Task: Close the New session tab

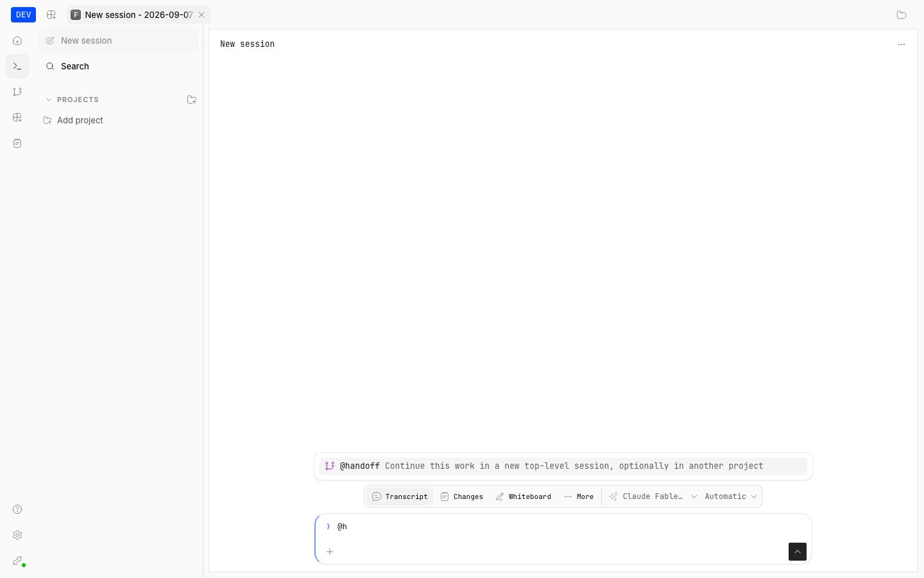Action: (x=201, y=15)
